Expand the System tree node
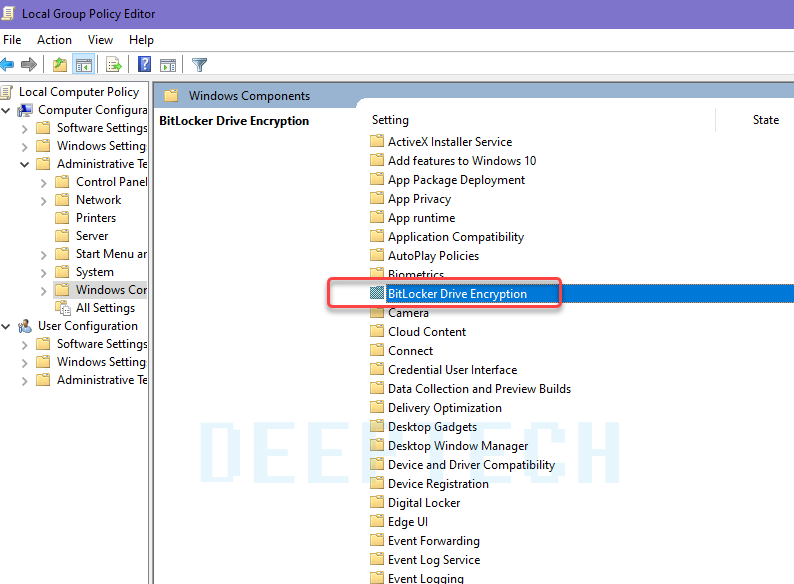The height and width of the screenshot is (584, 794). 44,273
